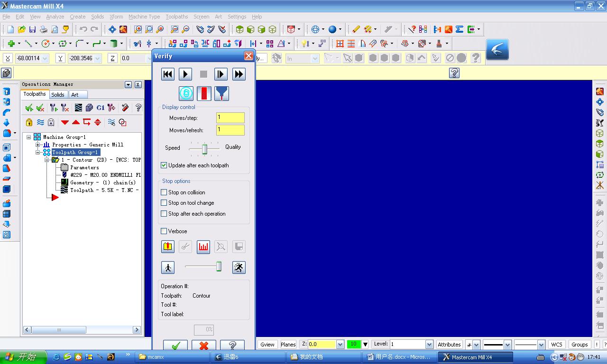
Task: Click the Attributes button
Action: pos(449,345)
